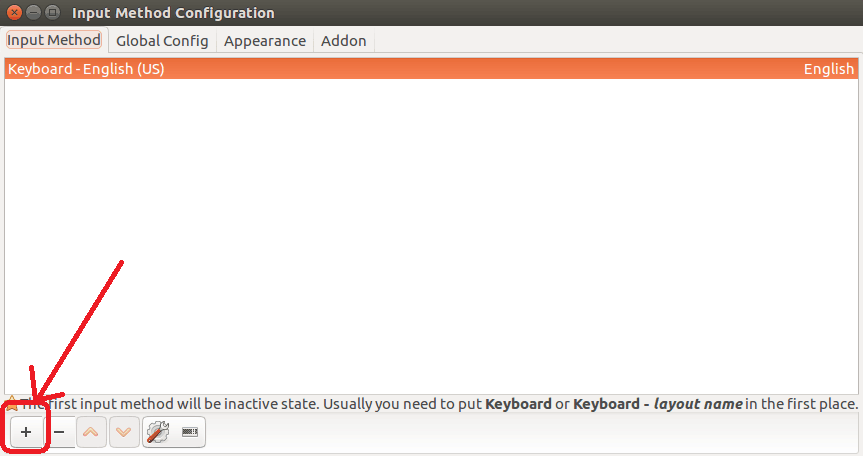
Task: Open the Global Config tab
Action: point(162,41)
